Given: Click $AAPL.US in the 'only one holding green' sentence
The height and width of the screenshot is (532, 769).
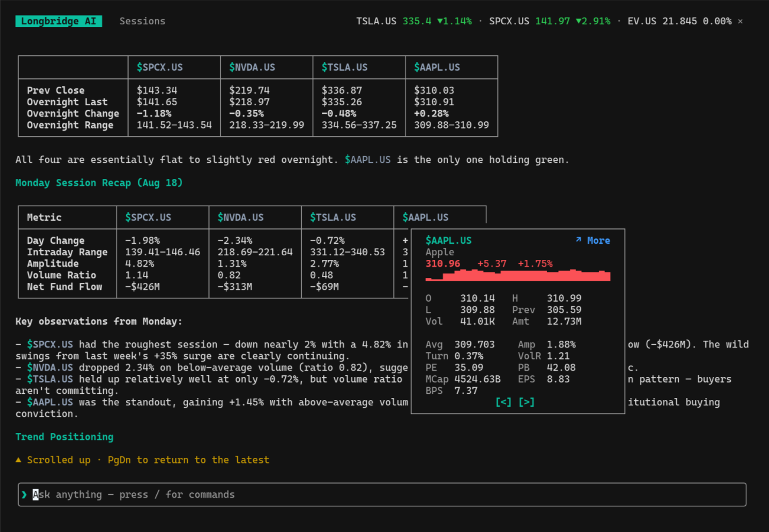Looking at the screenshot, I should point(368,160).
